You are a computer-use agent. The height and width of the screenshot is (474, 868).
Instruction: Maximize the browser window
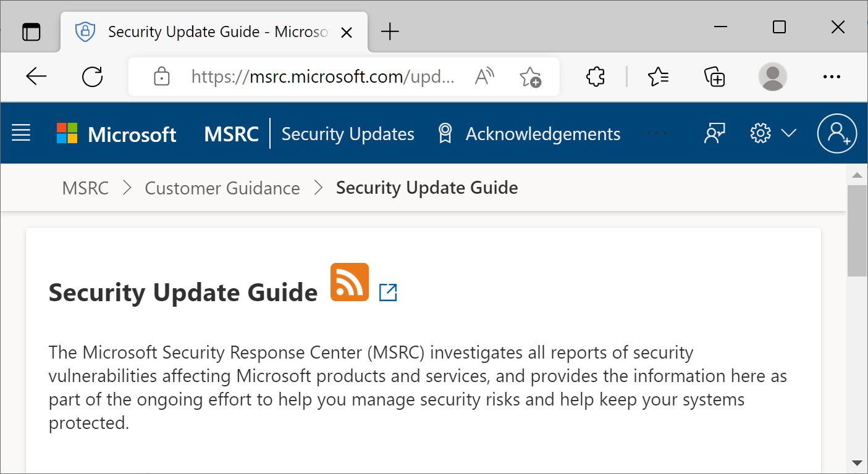780,27
